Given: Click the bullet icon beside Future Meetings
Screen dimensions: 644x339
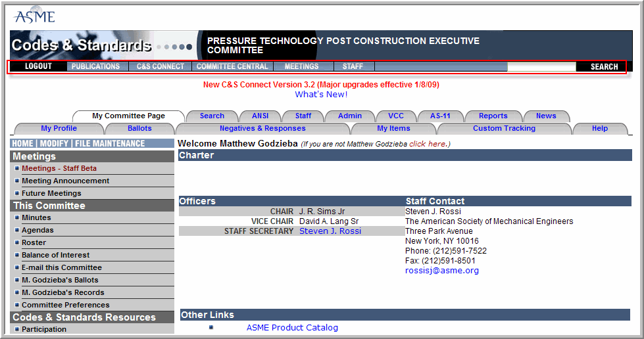Looking at the screenshot, I should 17,192.
